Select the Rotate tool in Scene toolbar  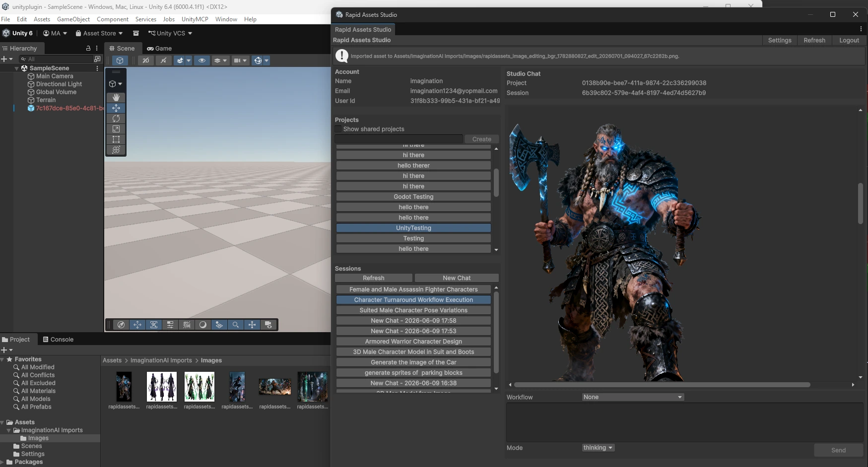coord(116,118)
